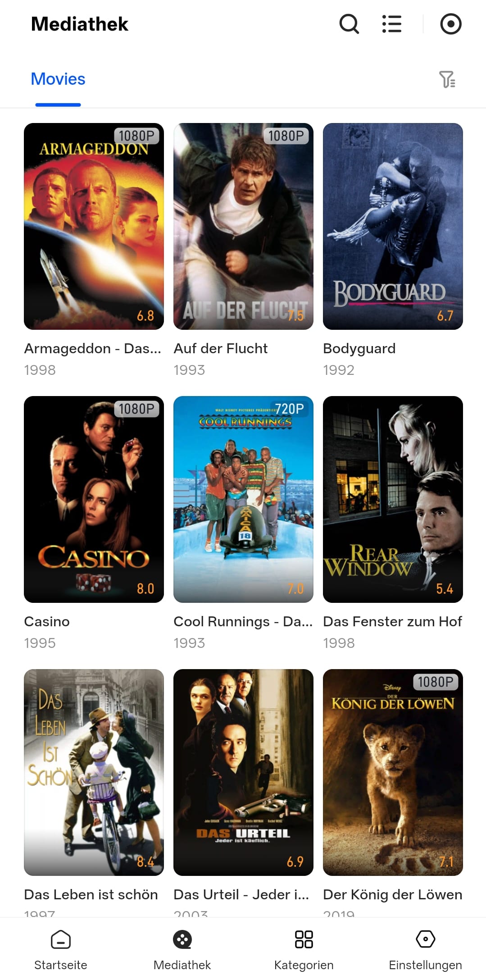Open the Casino movie poster
The height and width of the screenshot is (980, 486).
coord(94,499)
